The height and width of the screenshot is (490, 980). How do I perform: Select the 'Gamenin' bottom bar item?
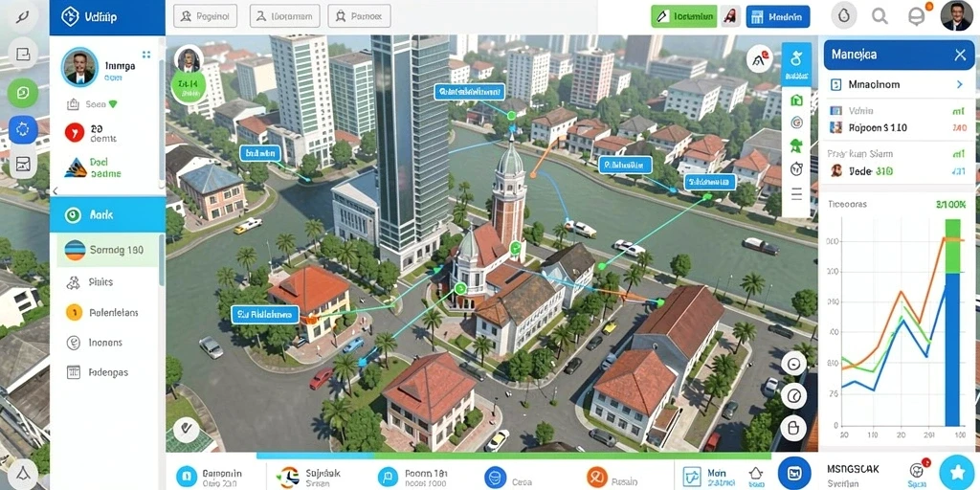210,477
